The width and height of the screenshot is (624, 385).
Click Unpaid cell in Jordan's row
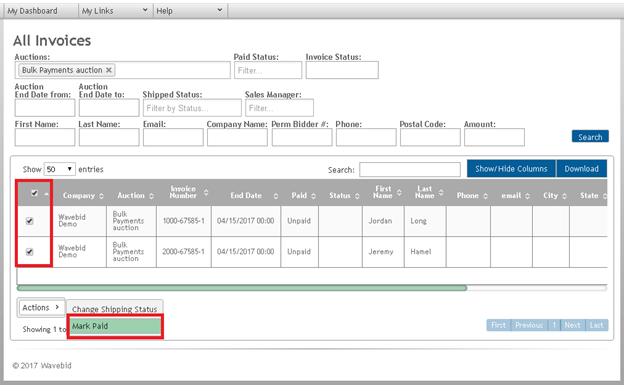pyautogui.click(x=299, y=221)
